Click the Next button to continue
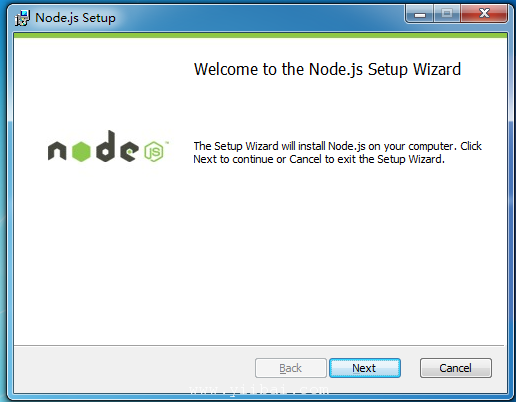This screenshot has height=402, width=516. coord(365,368)
